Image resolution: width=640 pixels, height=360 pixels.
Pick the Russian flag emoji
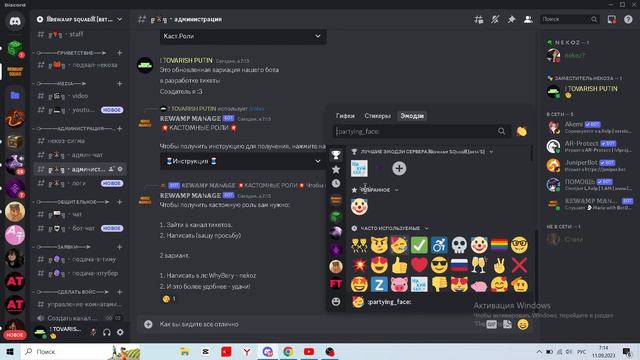(459, 265)
